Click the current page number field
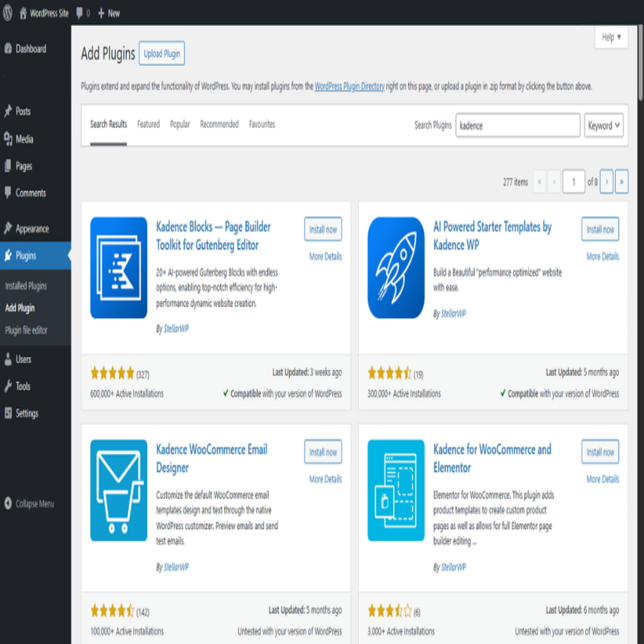Image resolution: width=644 pixels, height=644 pixels. coord(574,182)
